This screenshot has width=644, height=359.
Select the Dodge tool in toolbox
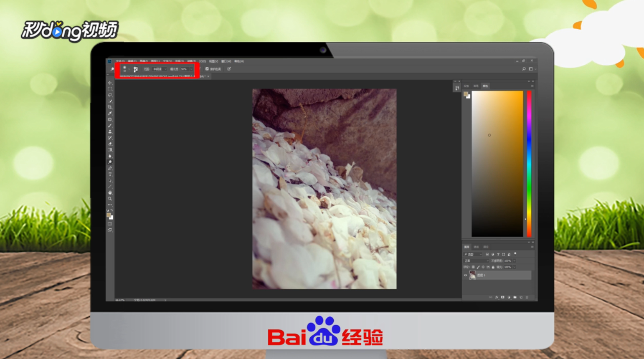tap(110, 162)
